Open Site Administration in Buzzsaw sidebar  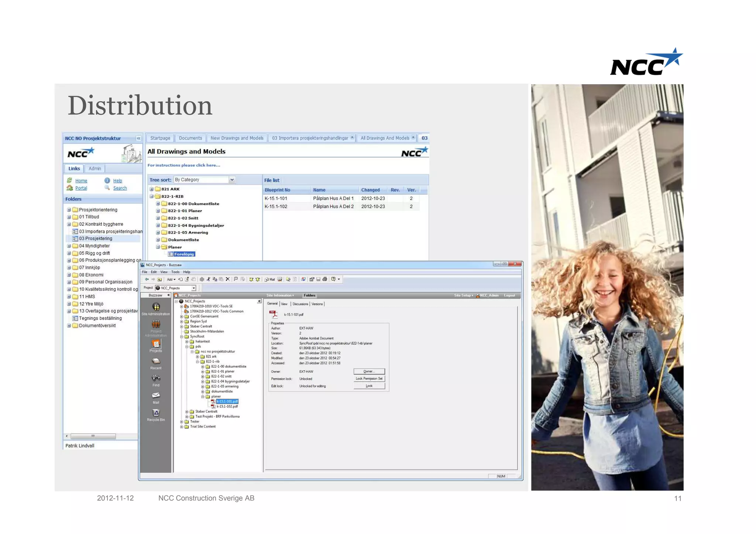click(156, 309)
